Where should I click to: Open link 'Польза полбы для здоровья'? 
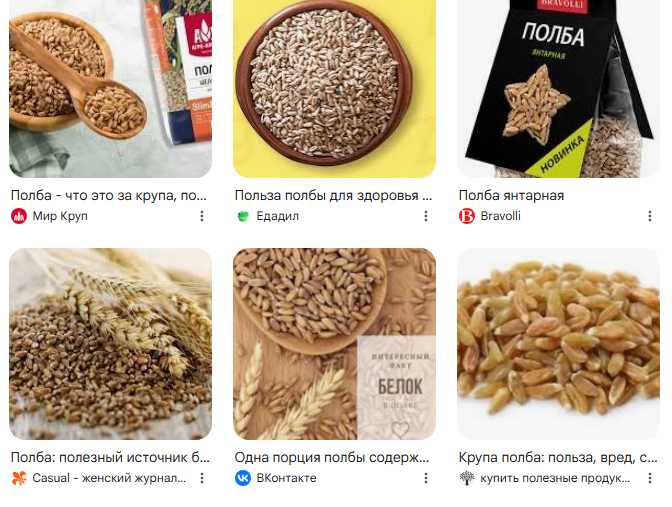pyautogui.click(x=333, y=195)
